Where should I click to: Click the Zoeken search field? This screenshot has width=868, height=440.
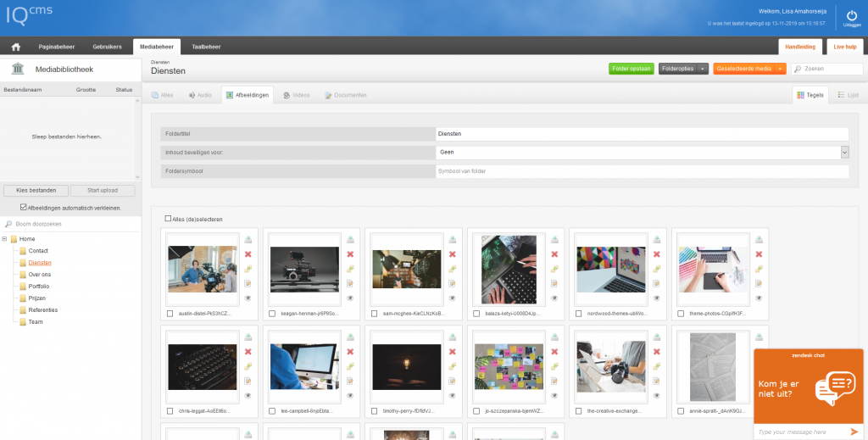click(827, 70)
